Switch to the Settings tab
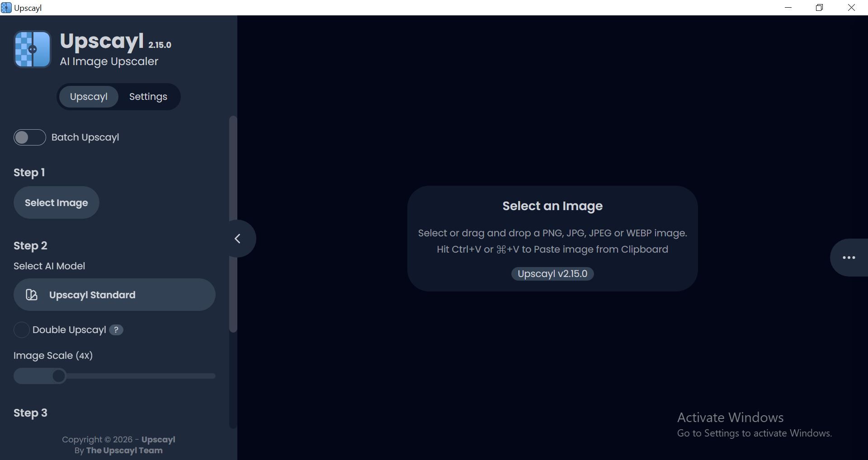Screen dimensions: 868x460 coord(148,97)
